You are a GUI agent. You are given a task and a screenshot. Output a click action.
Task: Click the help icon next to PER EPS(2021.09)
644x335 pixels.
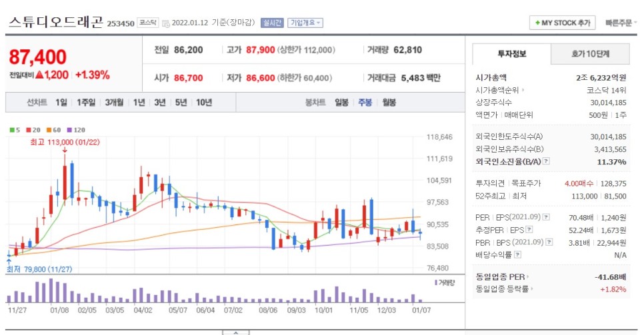pyautogui.click(x=546, y=217)
